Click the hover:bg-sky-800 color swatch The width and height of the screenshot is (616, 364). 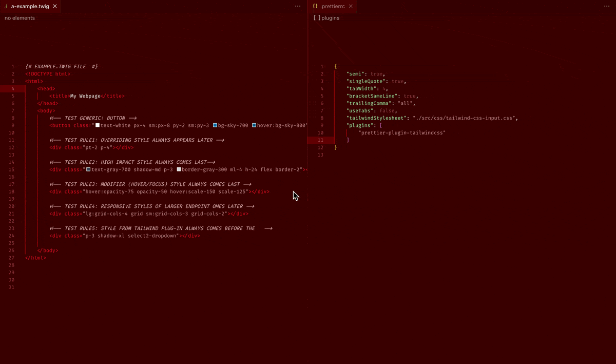tap(254, 125)
